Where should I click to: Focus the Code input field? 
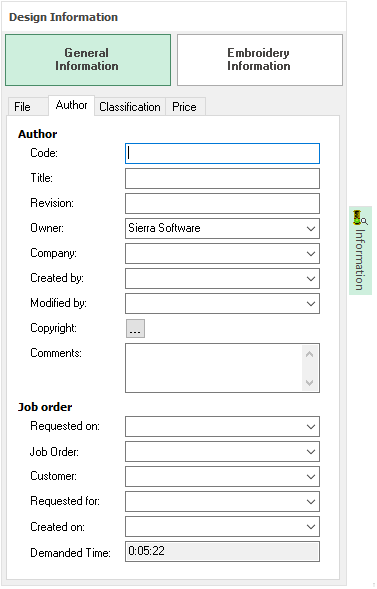(x=222, y=154)
